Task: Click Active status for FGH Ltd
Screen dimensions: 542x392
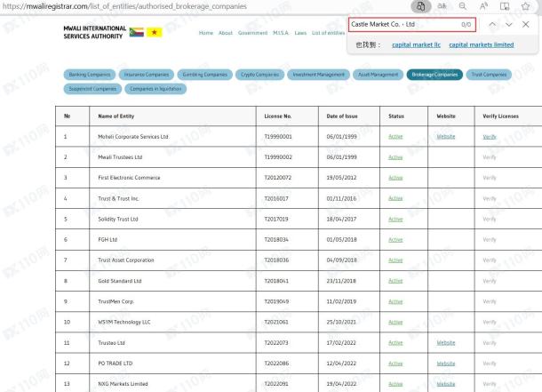Action: (395, 240)
